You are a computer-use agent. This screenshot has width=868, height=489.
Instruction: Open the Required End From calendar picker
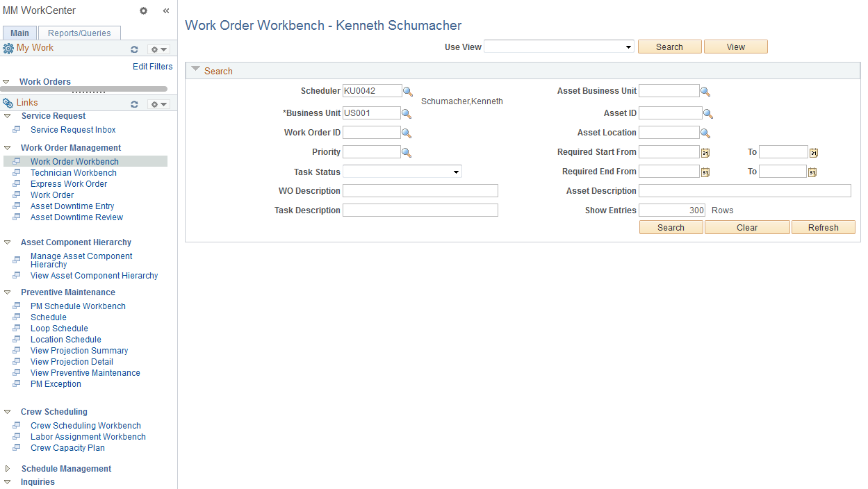click(705, 172)
